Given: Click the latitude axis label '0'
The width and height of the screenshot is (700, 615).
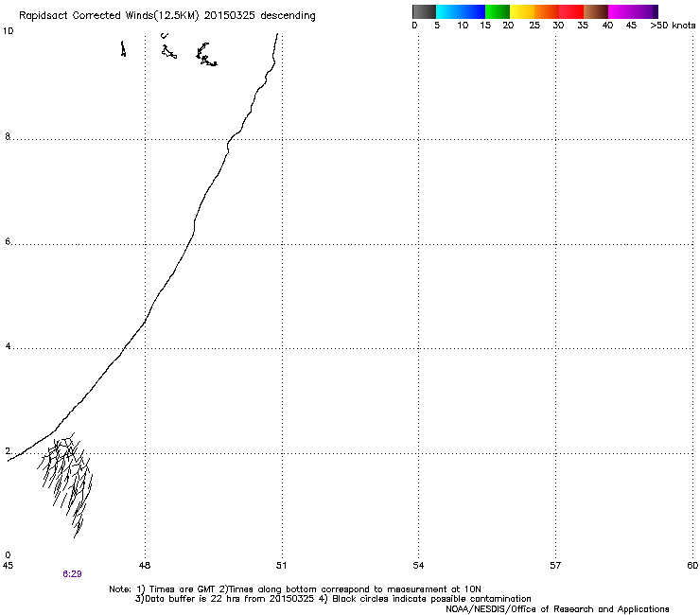Looking at the screenshot, I should [x=8, y=555].
